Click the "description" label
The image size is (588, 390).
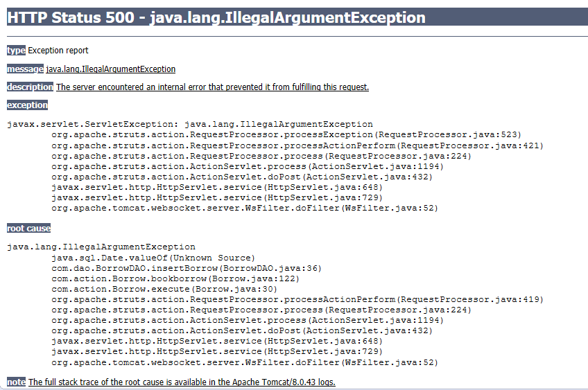pyautogui.click(x=30, y=87)
